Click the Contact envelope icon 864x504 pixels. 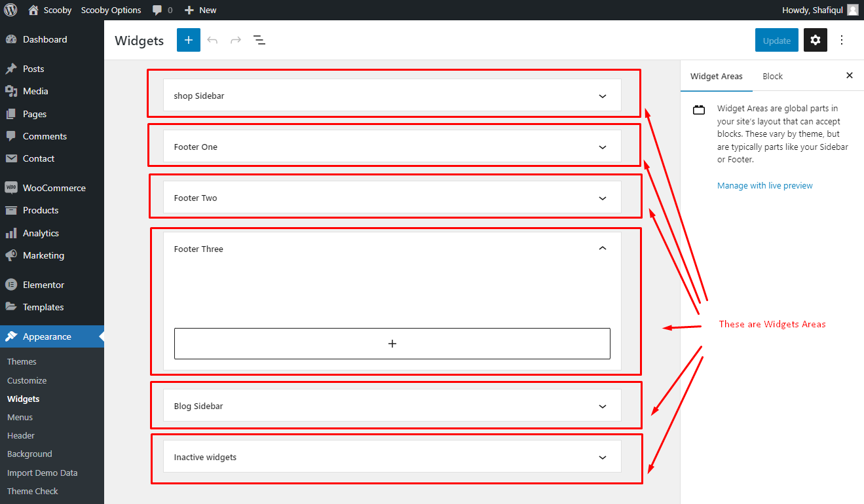11,158
